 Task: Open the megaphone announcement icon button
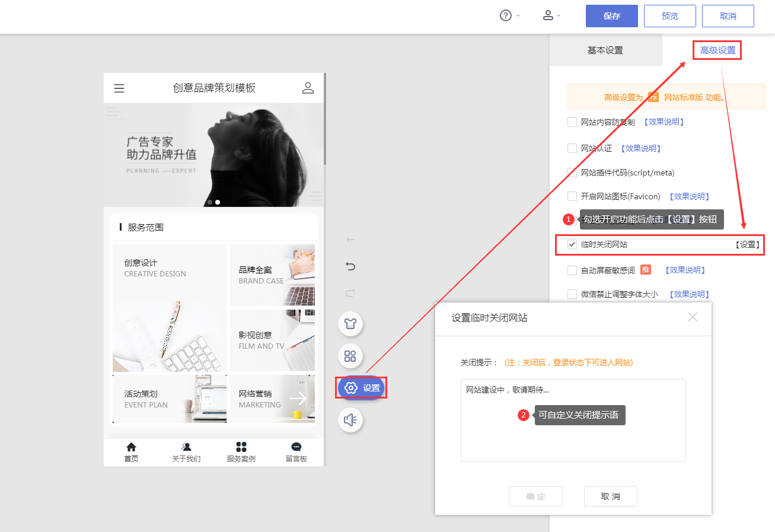[x=350, y=420]
